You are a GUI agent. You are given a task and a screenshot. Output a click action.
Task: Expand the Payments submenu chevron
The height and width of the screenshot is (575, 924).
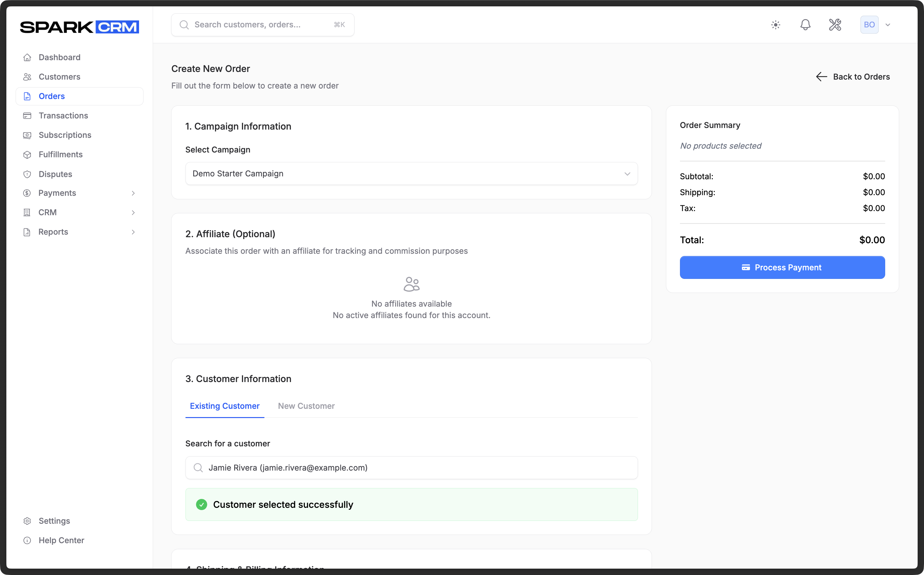click(133, 193)
